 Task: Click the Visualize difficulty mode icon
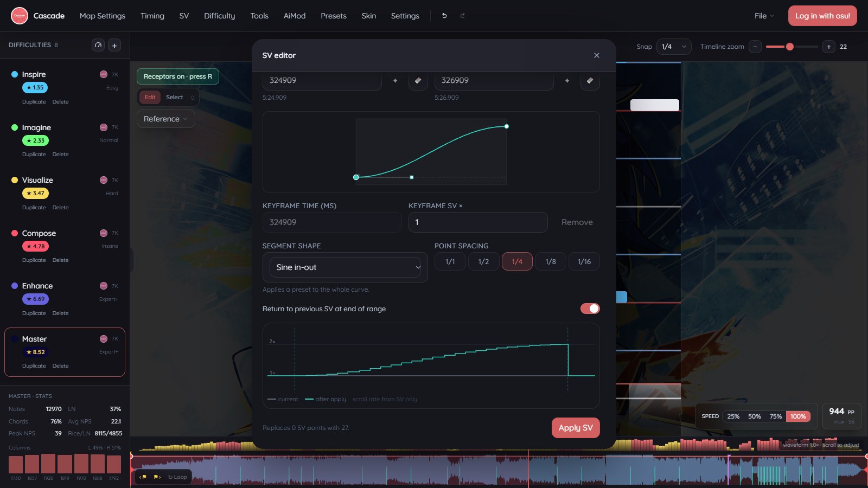[x=104, y=180]
